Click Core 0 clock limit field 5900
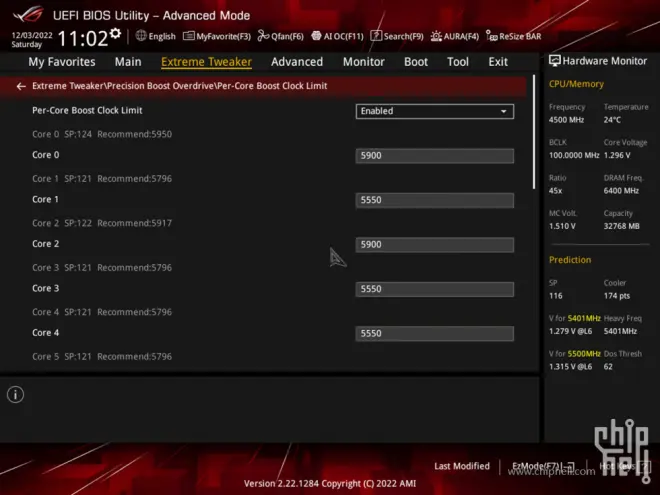 434,156
